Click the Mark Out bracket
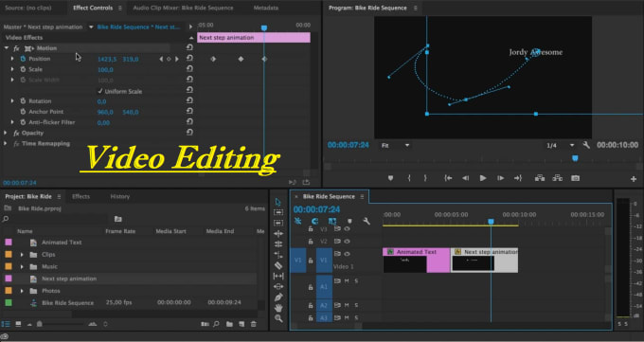This screenshot has width=644, height=342. tap(425, 178)
